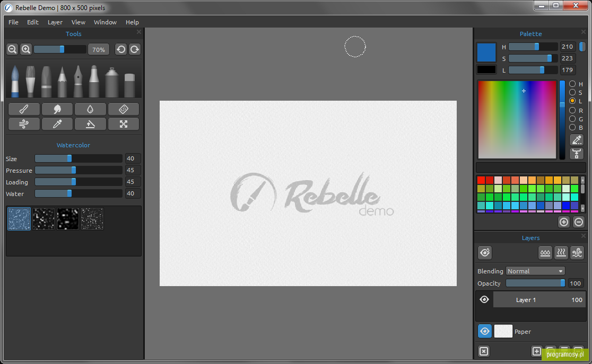Open the Blending mode Normal dropdown

(x=535, y=271)
